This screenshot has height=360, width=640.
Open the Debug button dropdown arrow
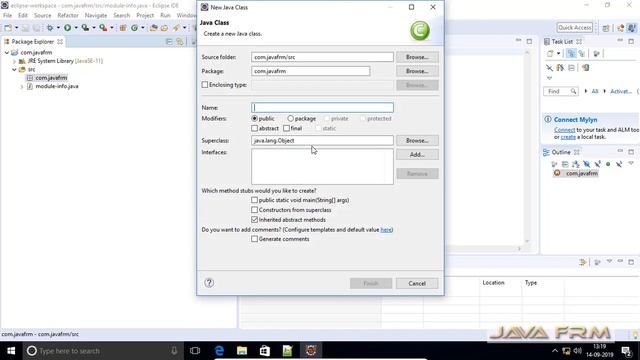click(58, 28)
